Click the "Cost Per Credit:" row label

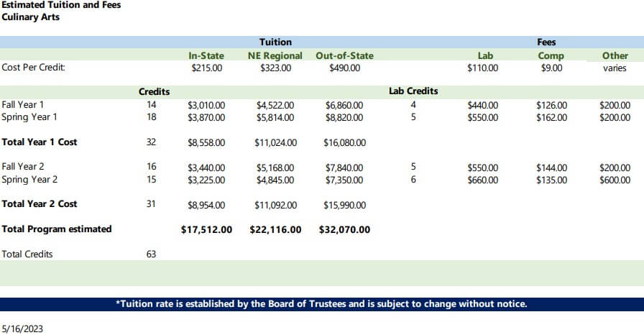[x=34, y=68]
